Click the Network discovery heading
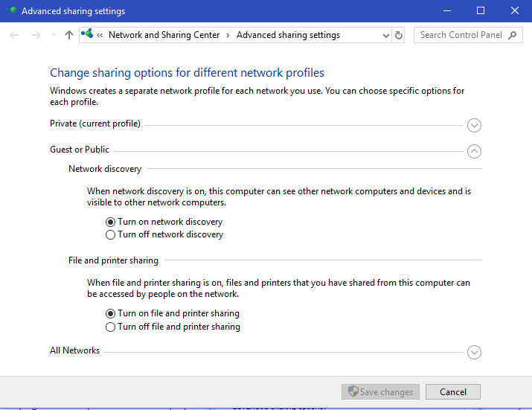Viewport: 532px width, 410px height. click(x=105, y=169)
